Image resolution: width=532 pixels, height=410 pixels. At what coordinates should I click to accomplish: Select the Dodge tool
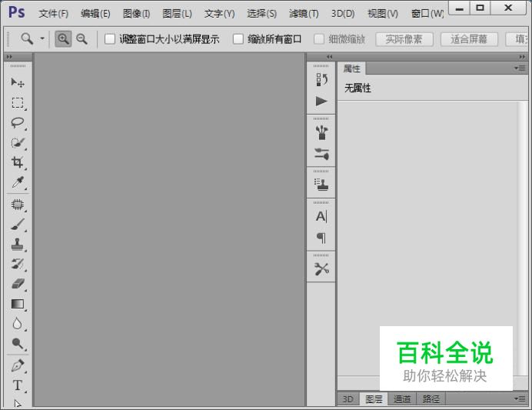pos(18,344)
